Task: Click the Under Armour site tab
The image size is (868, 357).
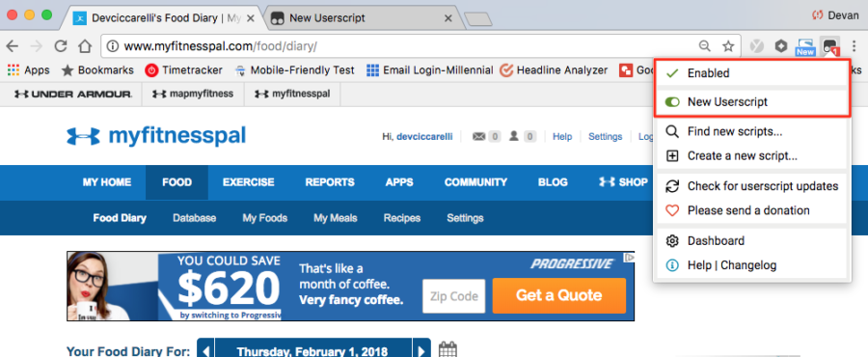Action: point(73,95)
